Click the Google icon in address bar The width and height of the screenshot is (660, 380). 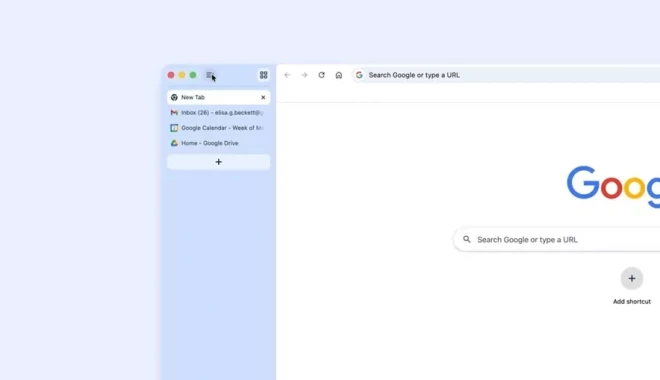point(359,75)
